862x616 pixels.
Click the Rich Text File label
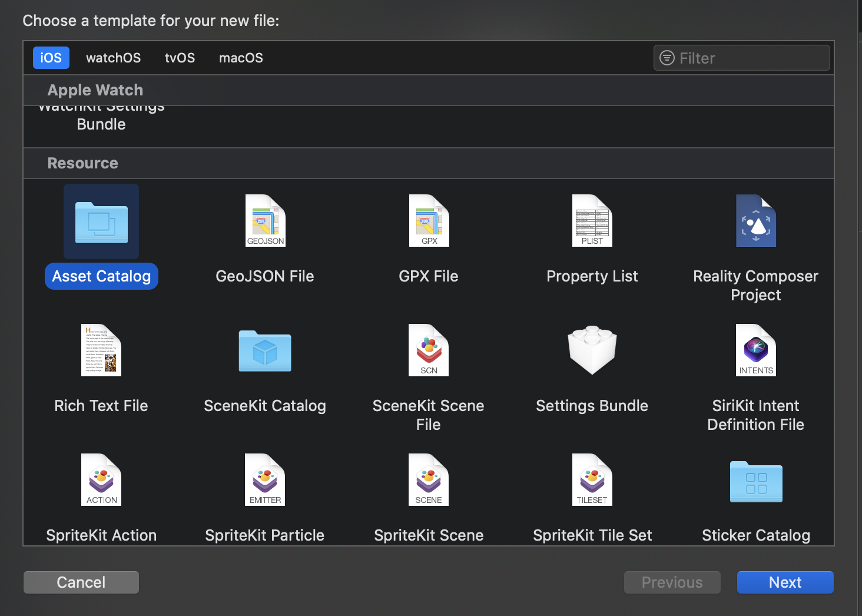[x=101, y=406]
